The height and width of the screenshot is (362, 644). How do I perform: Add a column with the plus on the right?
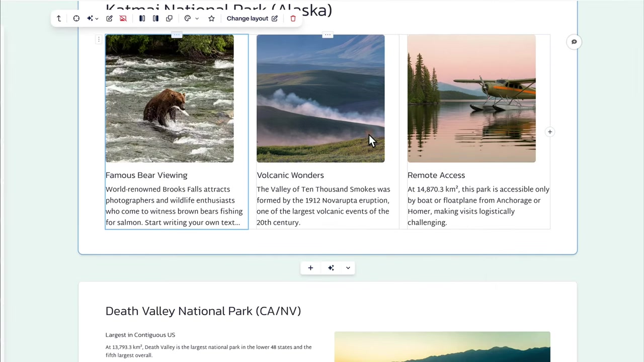click(550, 132)
